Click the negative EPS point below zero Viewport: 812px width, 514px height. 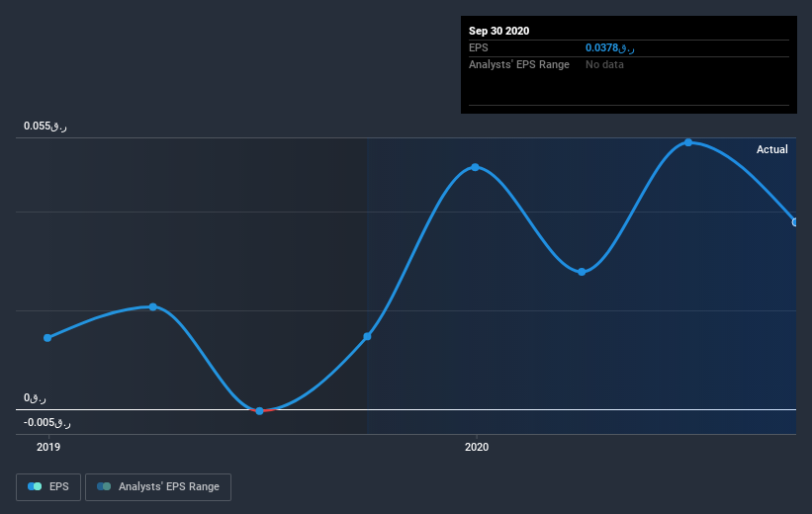pyautogui.click(x=259, y=411)
